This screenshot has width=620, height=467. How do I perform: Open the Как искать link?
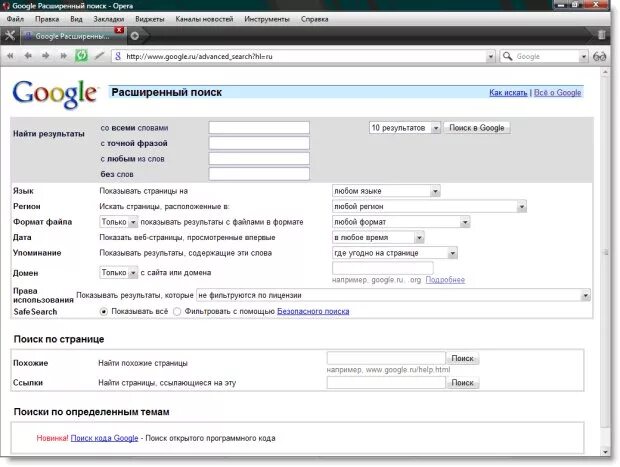pos(508,93)
